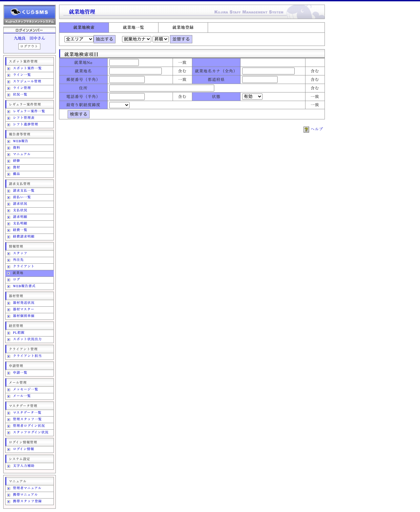
Task: Click arrow icon beside 管理者マニュアル
Action: pyautogui.click(x=9, y=488)
